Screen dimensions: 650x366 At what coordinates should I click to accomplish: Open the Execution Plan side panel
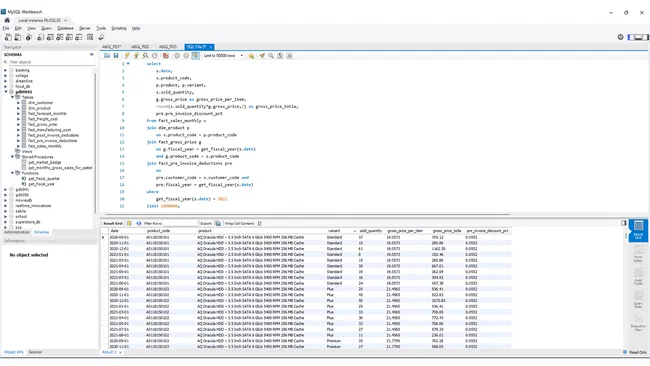pyautogui.click(x=638, y=322)
